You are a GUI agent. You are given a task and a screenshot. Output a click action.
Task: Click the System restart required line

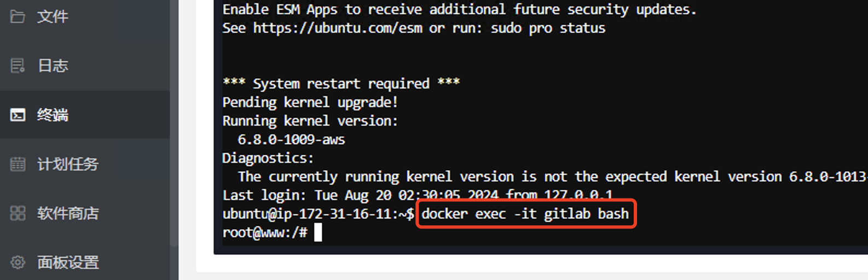click(341, 84)
